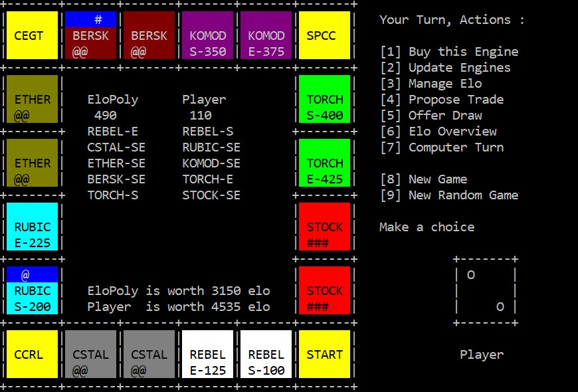Open action [3] Manage Elo
This screenshot has width=578, height=392.
point(431,83)
